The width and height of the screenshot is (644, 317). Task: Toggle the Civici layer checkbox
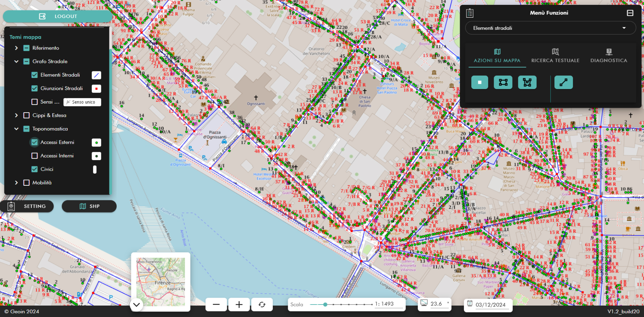(35, 169)
